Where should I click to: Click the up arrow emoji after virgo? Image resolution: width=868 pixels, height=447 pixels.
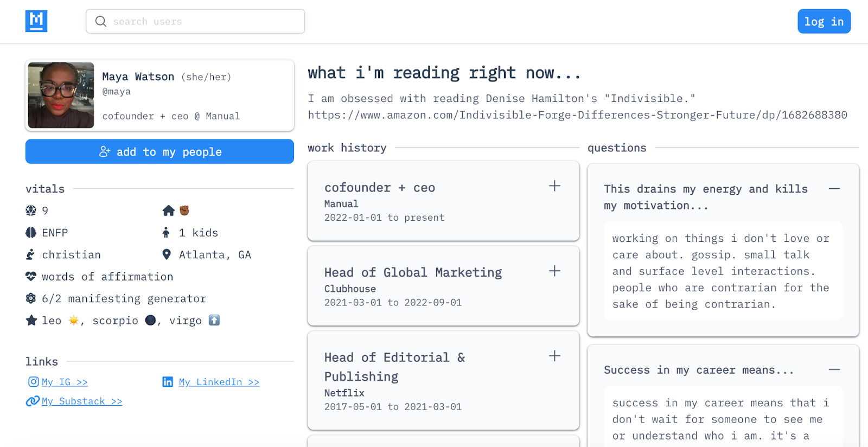coord(214,321)
